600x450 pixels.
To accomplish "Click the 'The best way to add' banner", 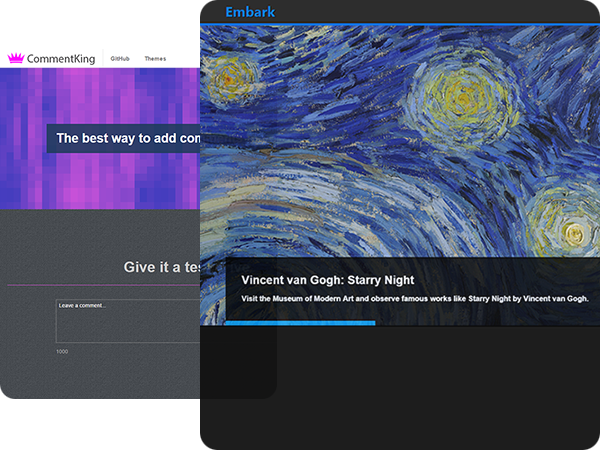I will pyautogui.click(x=123, y=139).
